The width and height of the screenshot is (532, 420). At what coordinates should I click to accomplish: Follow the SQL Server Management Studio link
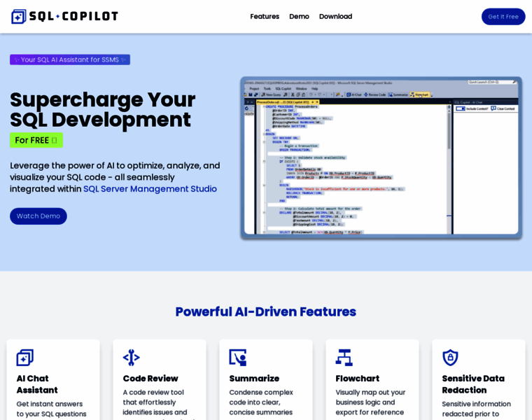(150, 188)
